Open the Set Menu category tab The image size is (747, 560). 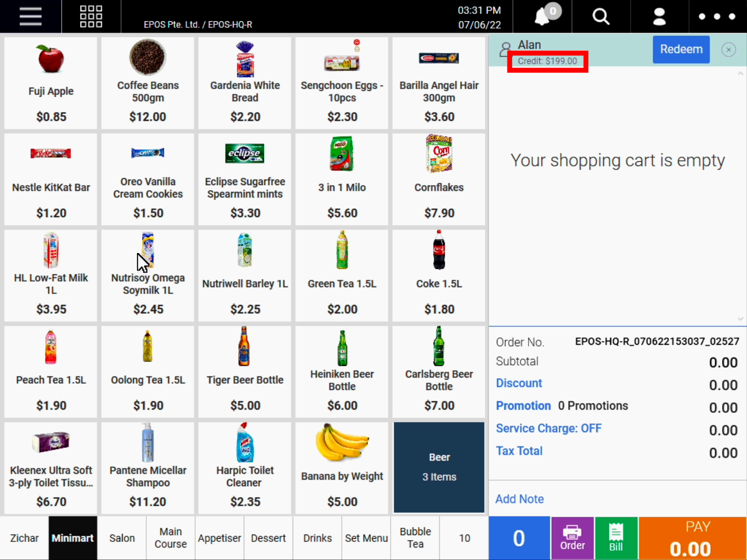click(x=366, y=538)
